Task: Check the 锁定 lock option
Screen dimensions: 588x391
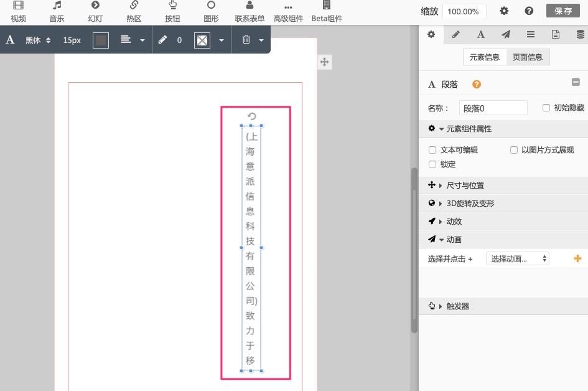Action: tap(433, 164)
